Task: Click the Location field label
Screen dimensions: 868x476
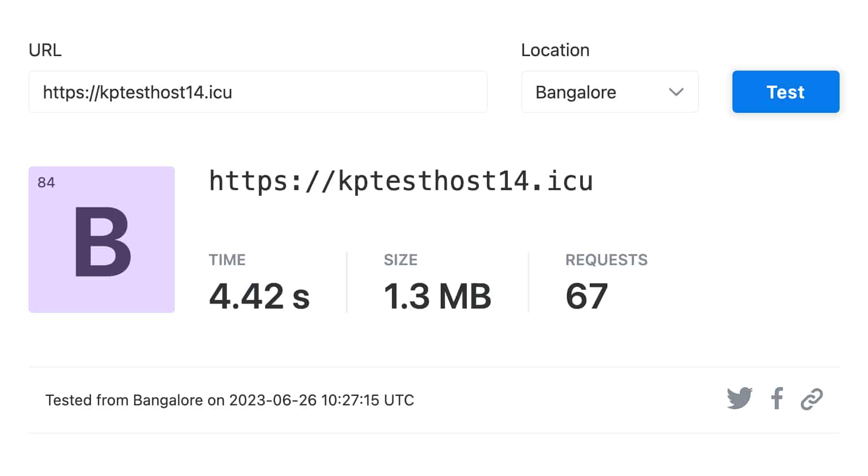Action: click(x=555, y=50)
